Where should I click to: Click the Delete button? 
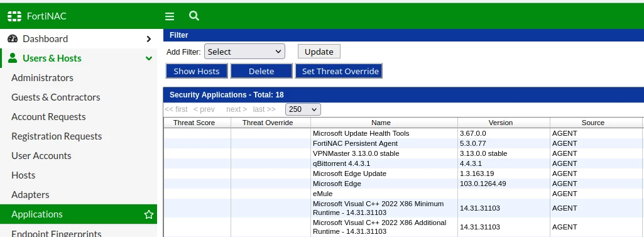(x=261, y=71)
